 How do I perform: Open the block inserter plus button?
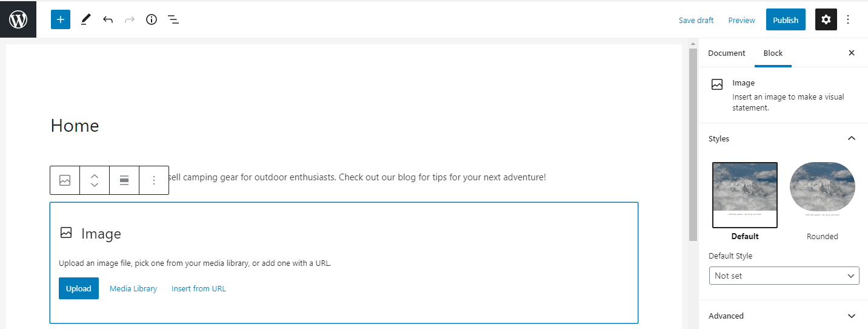[x=61, y=19]
